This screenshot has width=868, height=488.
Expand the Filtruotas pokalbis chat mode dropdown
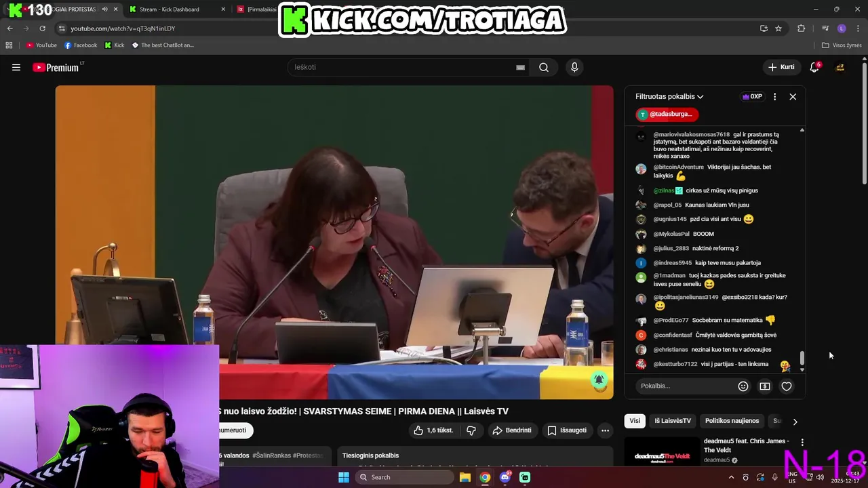669,96
